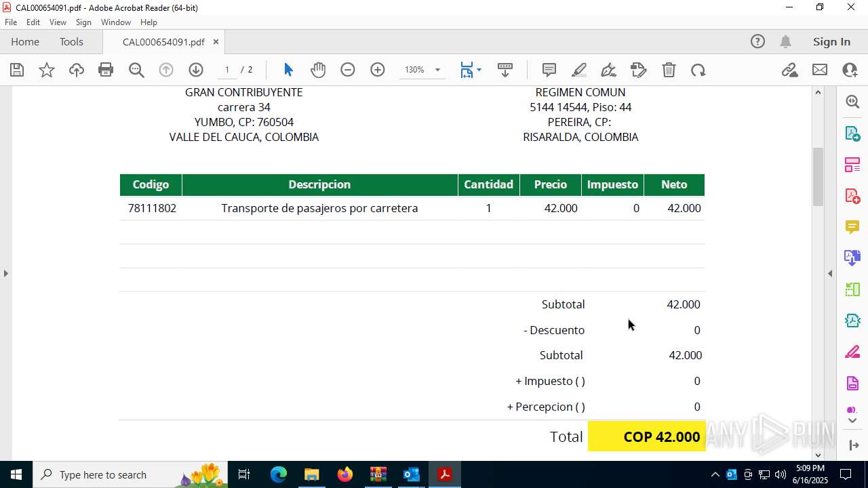Collapse the right tools pane
Screen dimensions: 868x488
(830, 274)
